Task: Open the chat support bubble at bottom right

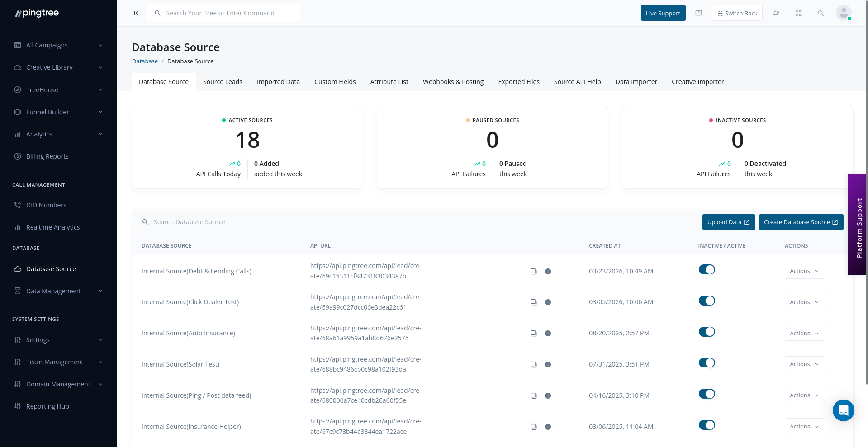Action: pyautogui.click(x=843, y=410)
